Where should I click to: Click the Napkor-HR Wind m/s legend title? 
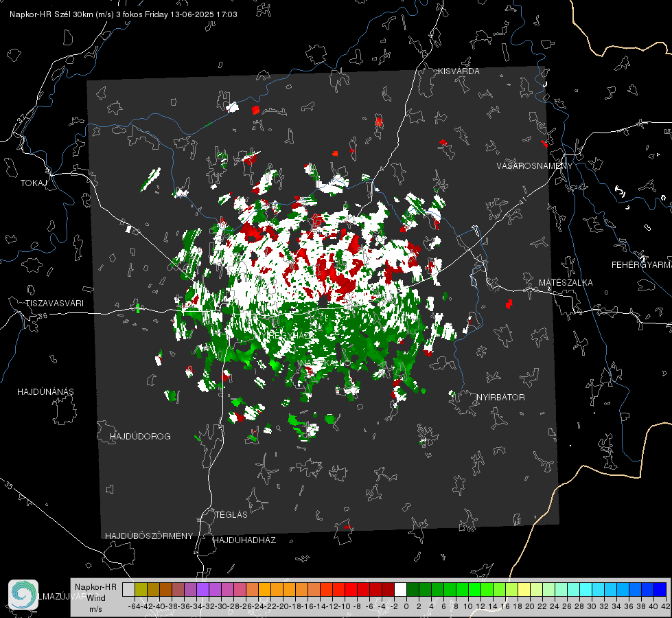[95, 598]
